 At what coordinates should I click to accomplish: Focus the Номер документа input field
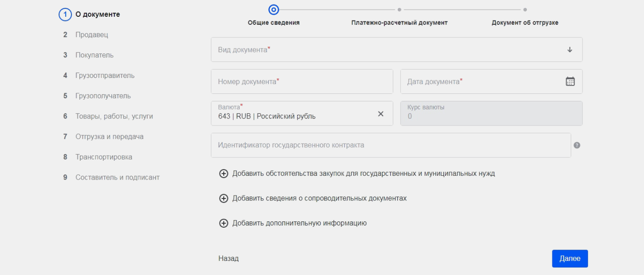click(x=302, y=82)
